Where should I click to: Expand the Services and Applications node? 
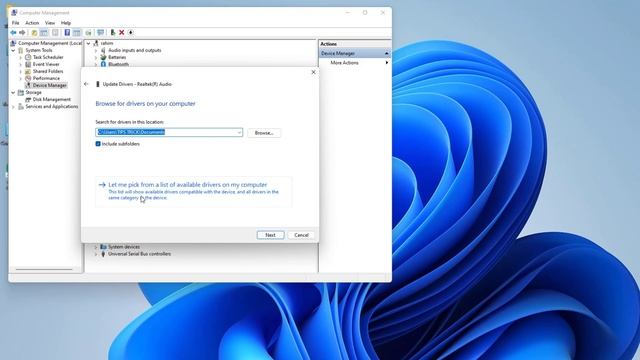13,107
